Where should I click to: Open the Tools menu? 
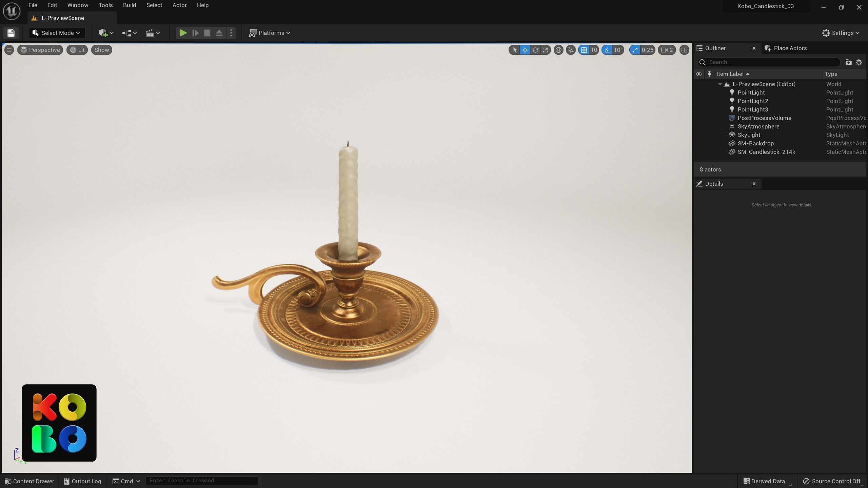pos(105,5)
